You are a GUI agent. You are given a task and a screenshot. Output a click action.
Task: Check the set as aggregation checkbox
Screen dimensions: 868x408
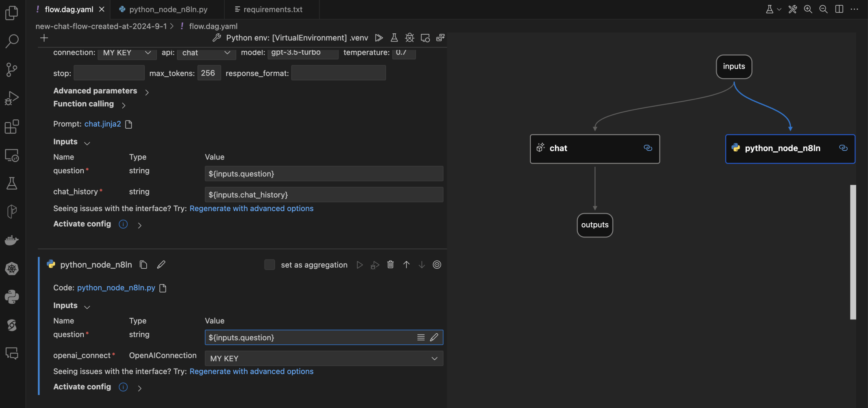[x=269, y=265]
